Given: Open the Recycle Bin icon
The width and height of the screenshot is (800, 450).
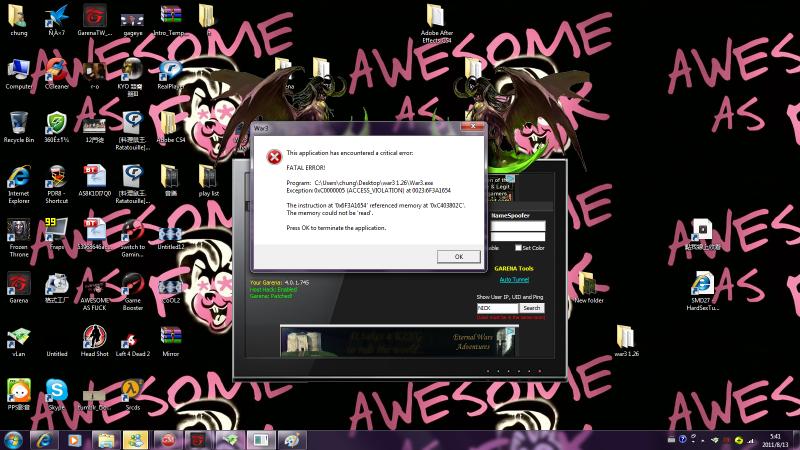Looking at the screenshot, I should click(18, 128).
